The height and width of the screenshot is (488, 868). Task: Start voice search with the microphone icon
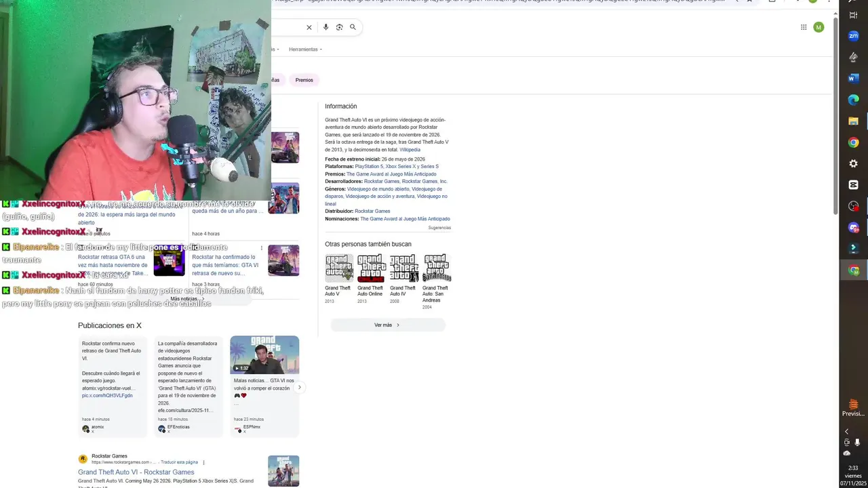coord(325,27)
